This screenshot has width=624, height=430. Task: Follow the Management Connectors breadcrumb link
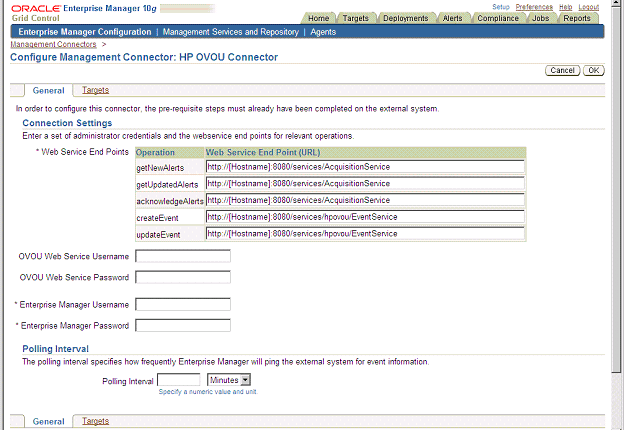coord(53,44)
